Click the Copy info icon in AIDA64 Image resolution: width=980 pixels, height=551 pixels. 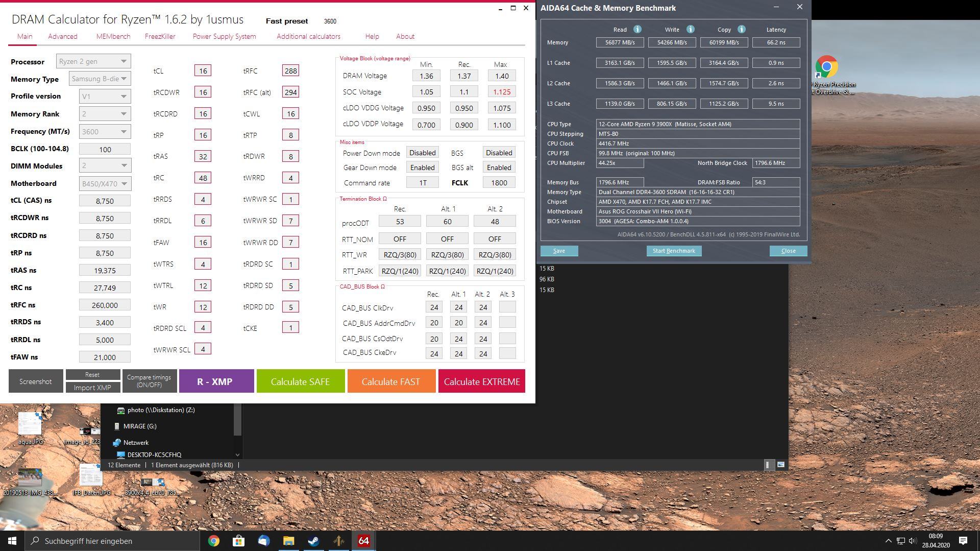pos(742,29)
